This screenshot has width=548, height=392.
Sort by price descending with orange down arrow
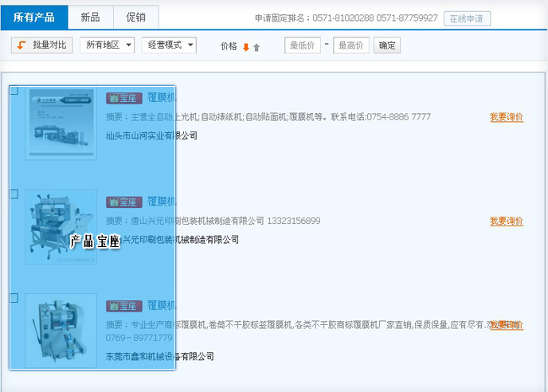pyautogui.click(x=246, y=47)
